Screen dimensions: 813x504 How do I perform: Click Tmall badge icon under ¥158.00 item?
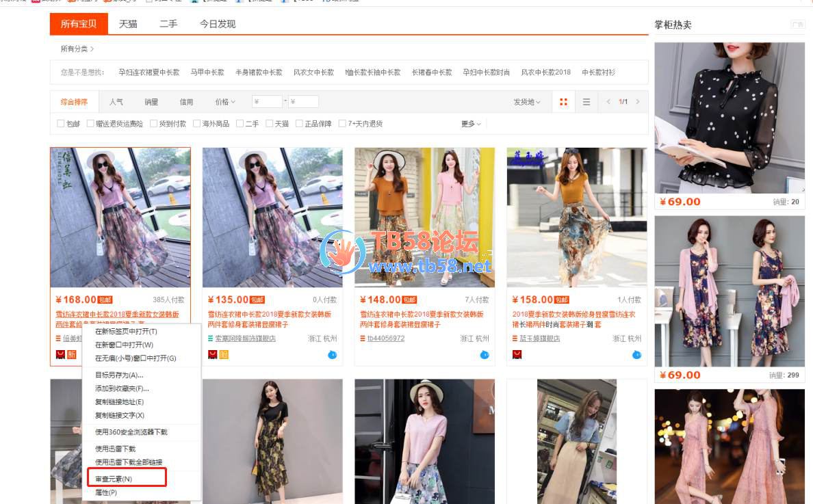click(x=517, y=354)
